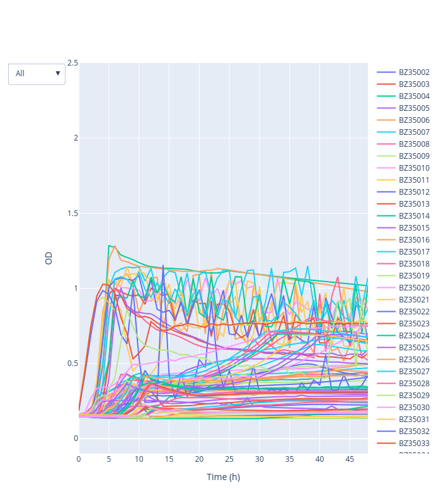Click the BZ35020 legend item

[413, 288]
